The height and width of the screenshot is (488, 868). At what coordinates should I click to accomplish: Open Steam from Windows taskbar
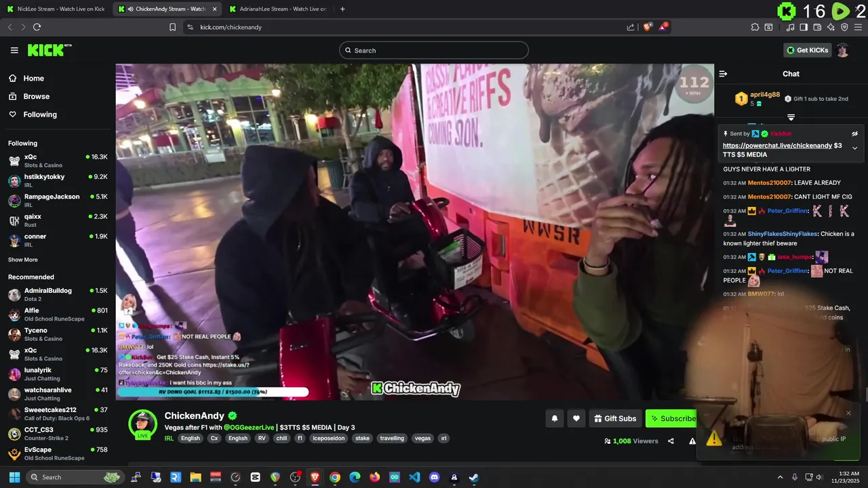click(x=474, y=477)
